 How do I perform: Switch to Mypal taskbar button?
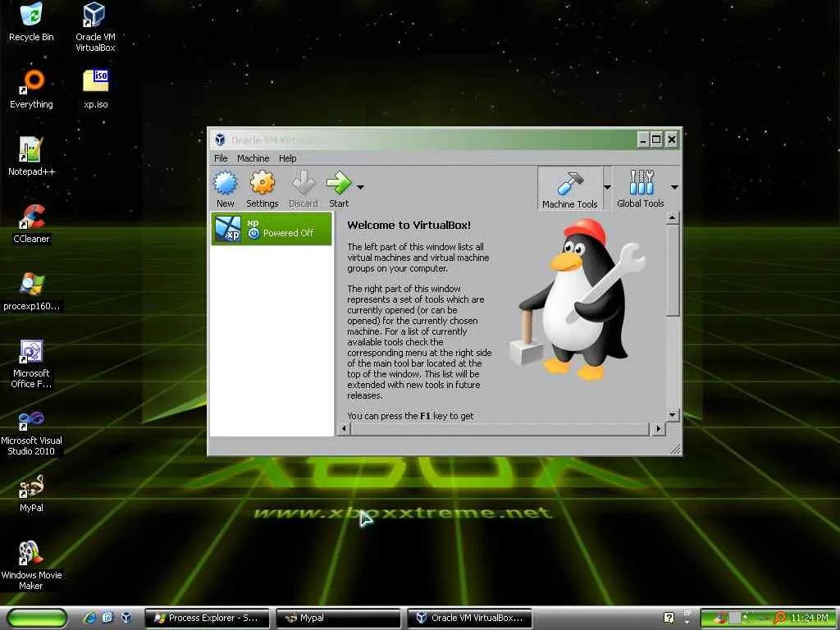[339, 619]
